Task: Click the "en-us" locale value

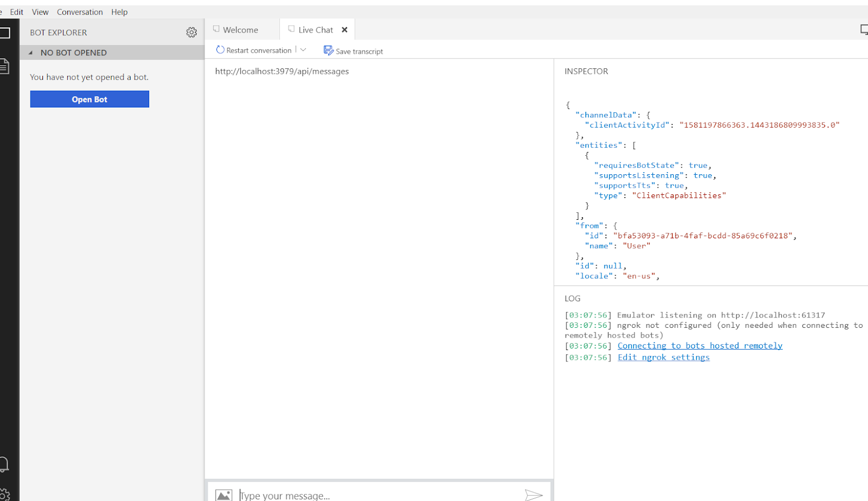Action: pyautogui.click(x=639, y=276)
